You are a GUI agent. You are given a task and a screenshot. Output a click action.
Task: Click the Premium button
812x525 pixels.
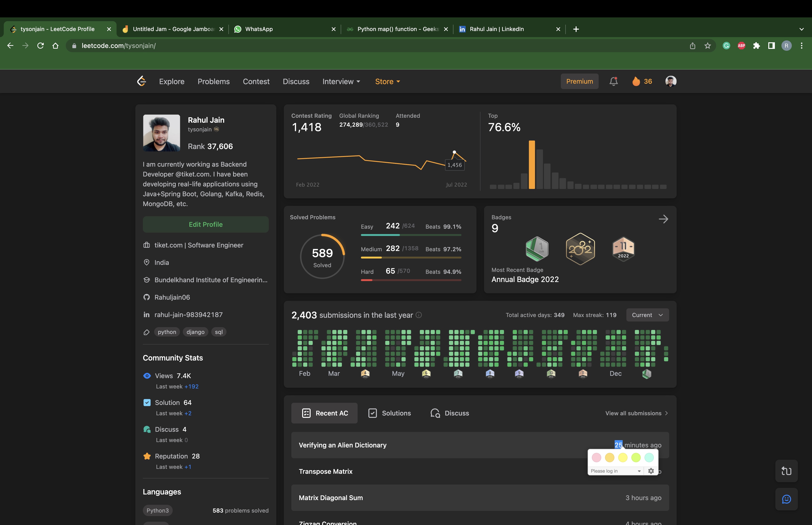point(579,82)
